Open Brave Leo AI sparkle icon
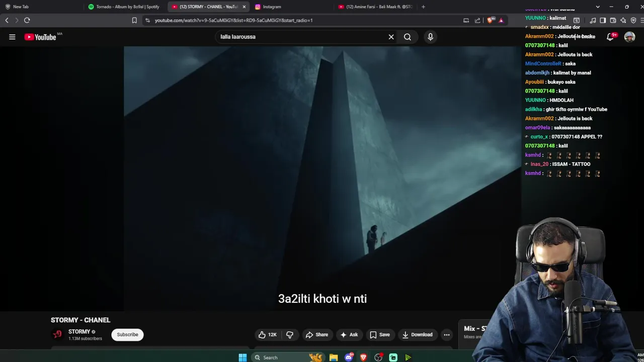Image resolution: width=644 pixels, height=362 pixels. click(623, 20)
